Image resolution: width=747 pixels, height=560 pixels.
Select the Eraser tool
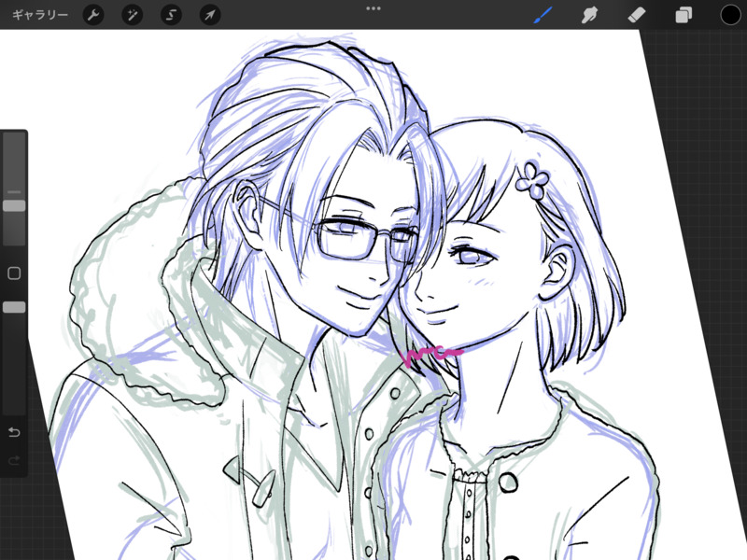click(637, 15)
